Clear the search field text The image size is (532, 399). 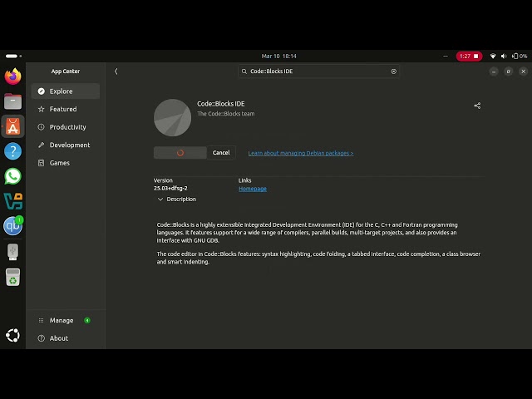coord(393,71)
